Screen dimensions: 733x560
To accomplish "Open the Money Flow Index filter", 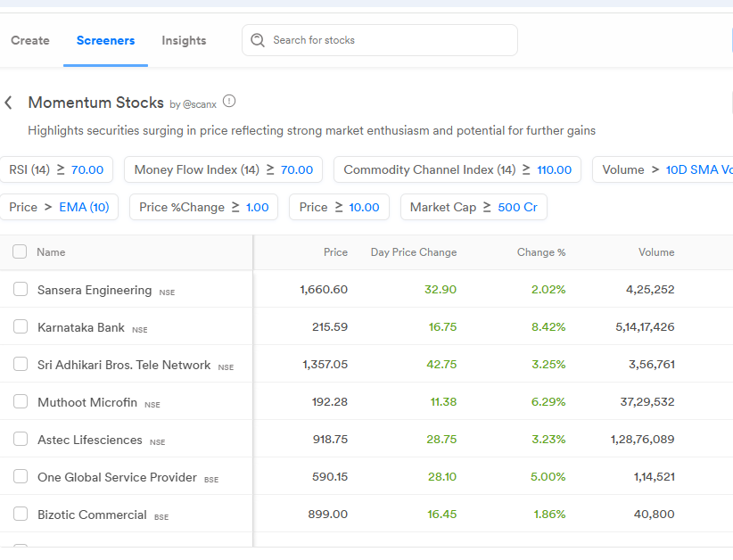I will click(224, 169).
